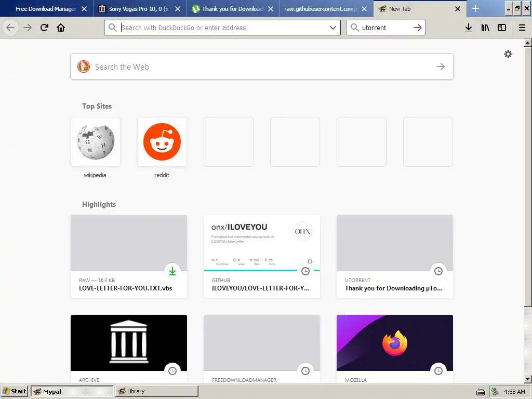
Task: Click the vertical scrollbar thumb
Action: coord(527,177)
